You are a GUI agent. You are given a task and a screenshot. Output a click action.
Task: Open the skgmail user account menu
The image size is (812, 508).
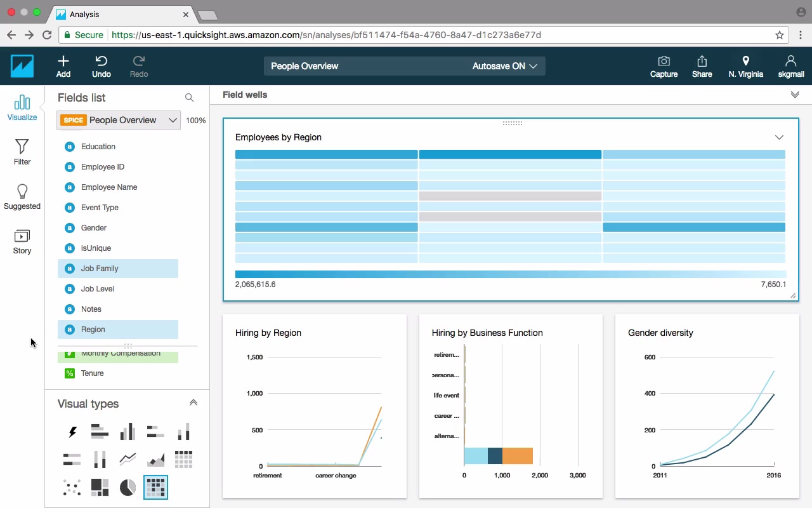790,66
